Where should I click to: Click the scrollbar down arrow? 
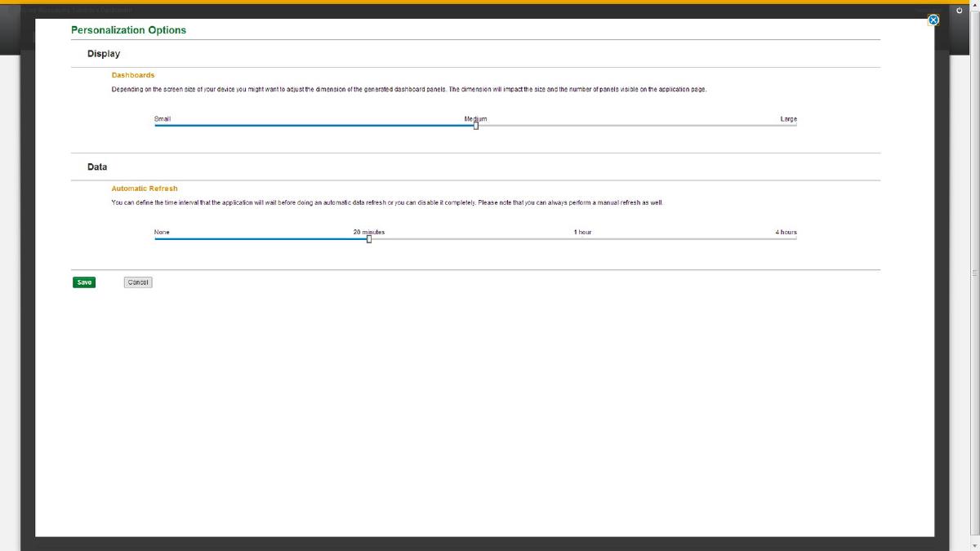(x=974, y=545)
